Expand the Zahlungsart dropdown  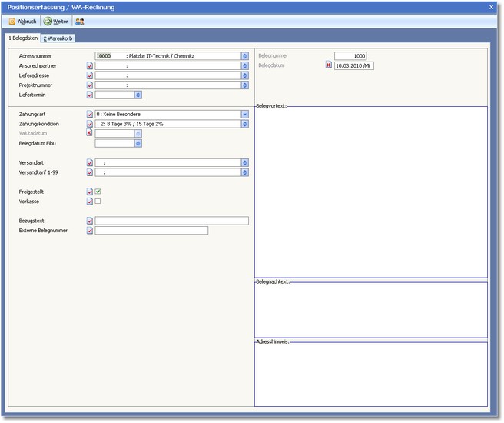[244, 115]
